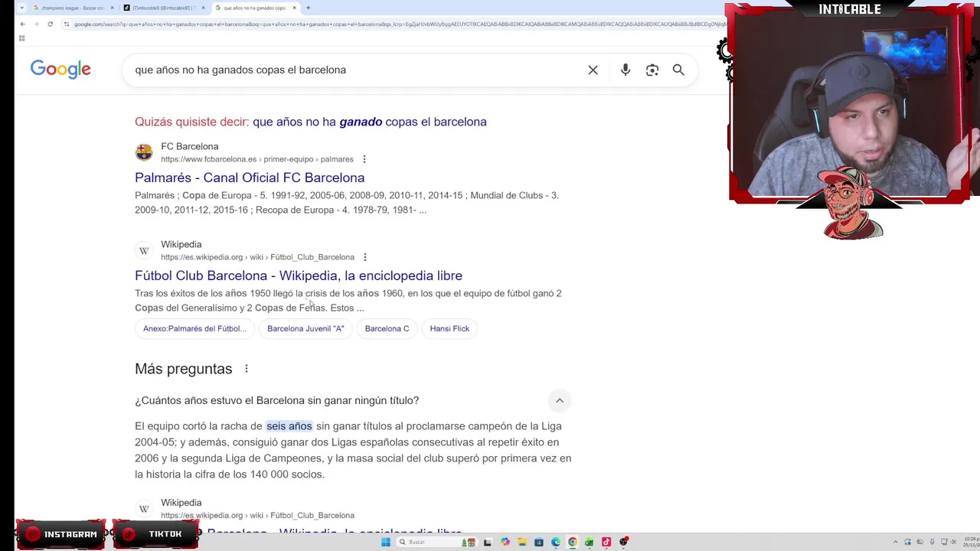Open the Windows Start menu

click(386, 542)
